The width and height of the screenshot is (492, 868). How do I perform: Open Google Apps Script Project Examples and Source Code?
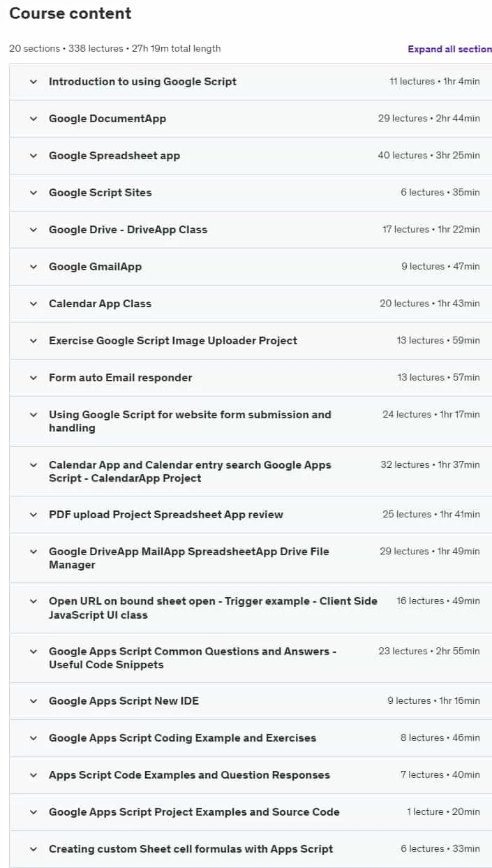point(251,812)
